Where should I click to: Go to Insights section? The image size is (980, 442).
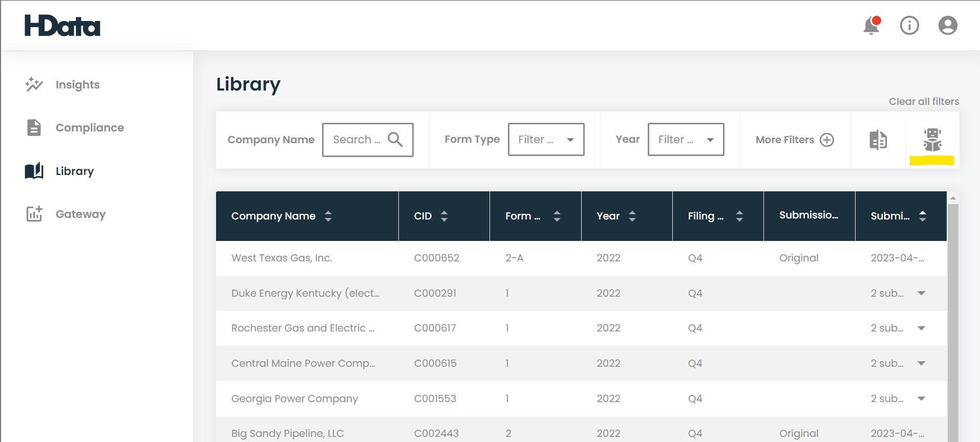78,84
